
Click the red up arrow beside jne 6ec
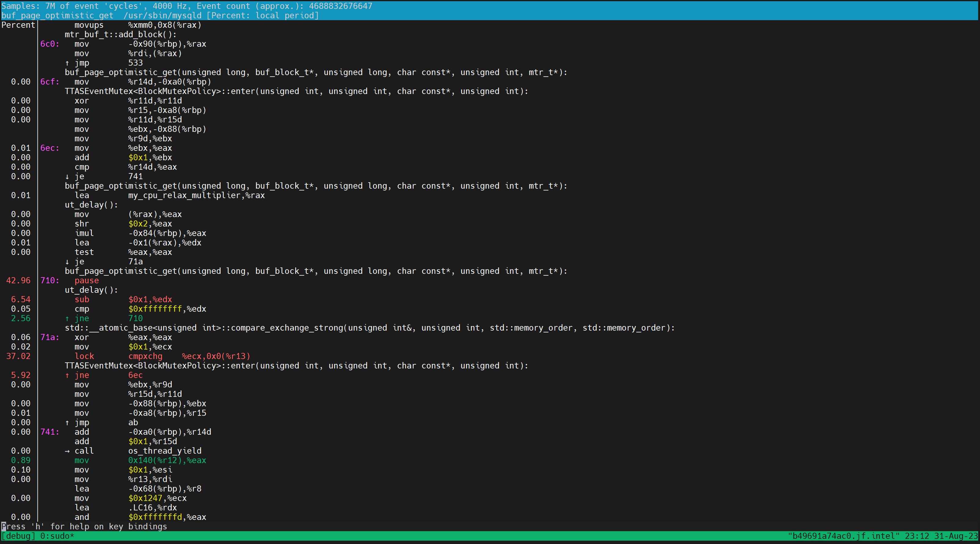pos(67,375)
